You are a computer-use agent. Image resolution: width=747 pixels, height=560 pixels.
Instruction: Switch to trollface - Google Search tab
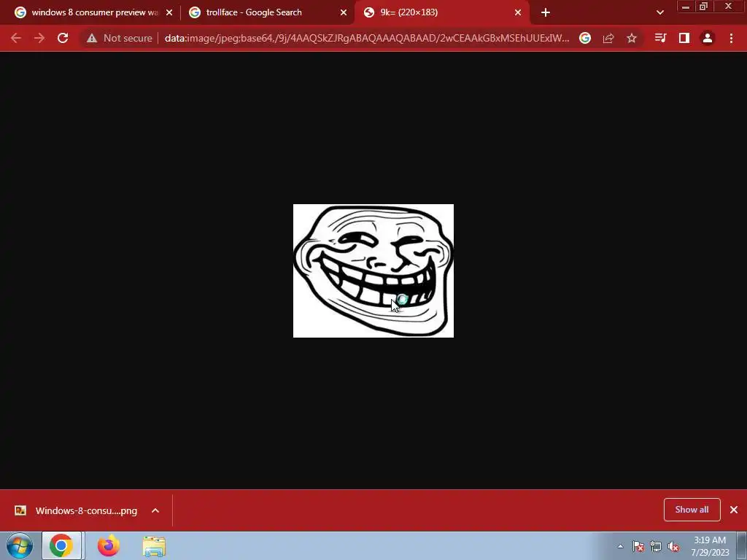click(x=268, y=12)
